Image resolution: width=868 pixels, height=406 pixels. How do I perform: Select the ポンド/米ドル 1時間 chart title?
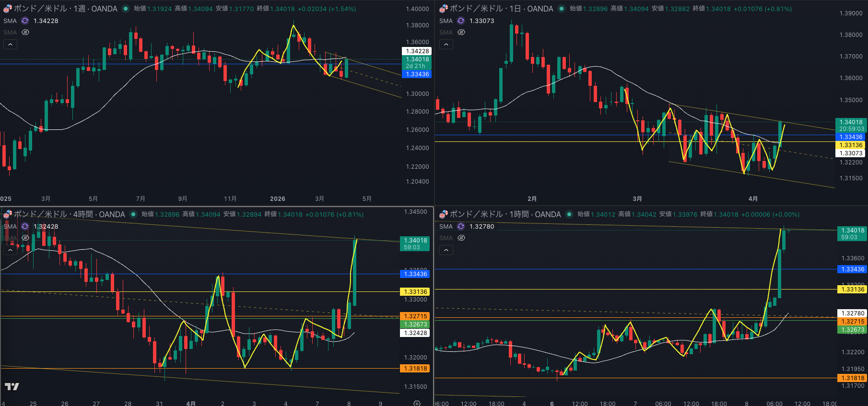[505, 214]
